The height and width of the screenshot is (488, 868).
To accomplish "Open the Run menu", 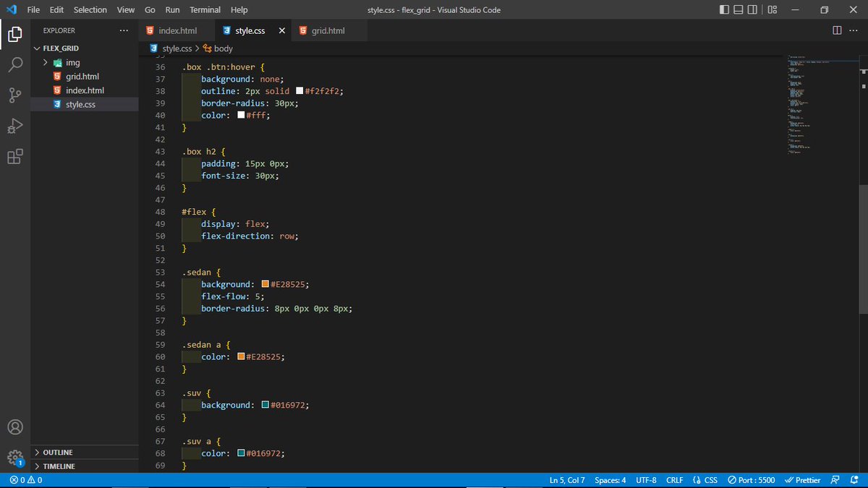I will click(x=172, y=10).
